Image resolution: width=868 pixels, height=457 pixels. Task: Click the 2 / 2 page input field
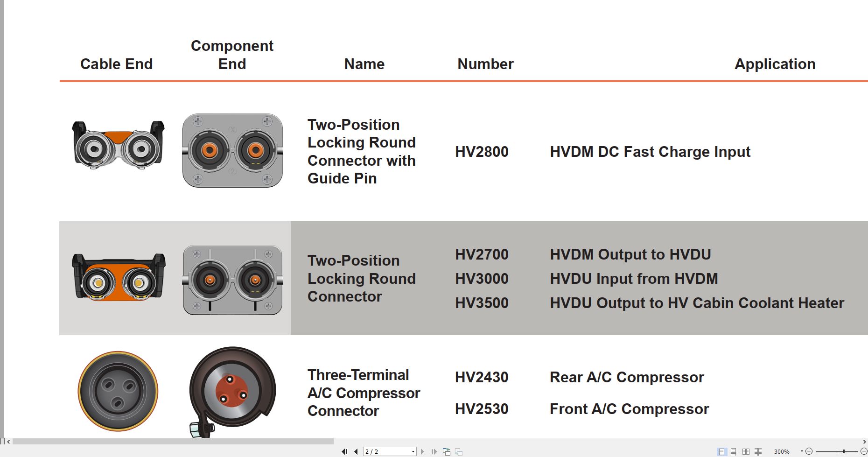click(386, 451)
